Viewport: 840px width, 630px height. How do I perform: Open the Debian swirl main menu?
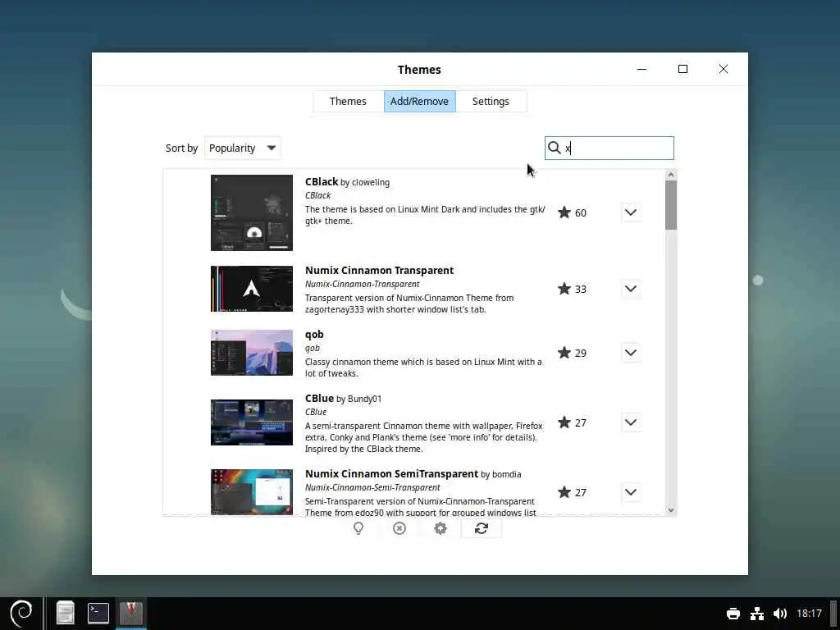tap(21, 614)
